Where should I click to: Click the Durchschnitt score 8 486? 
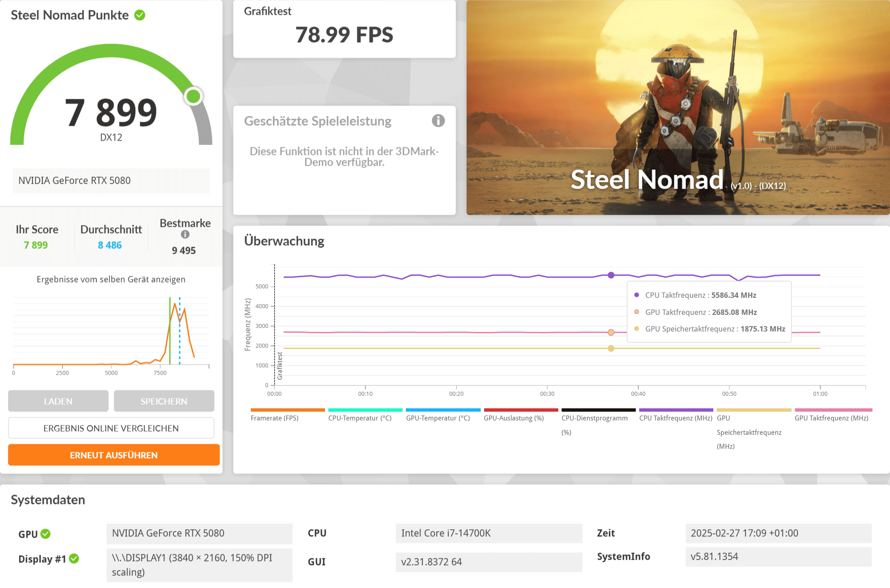click(110, 245)
